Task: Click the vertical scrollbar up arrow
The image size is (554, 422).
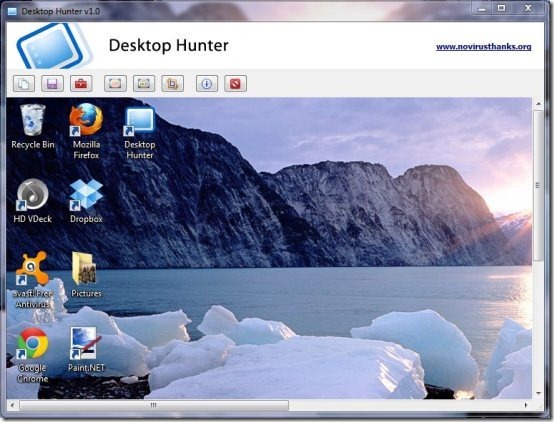Action: (x=538, y=104)
